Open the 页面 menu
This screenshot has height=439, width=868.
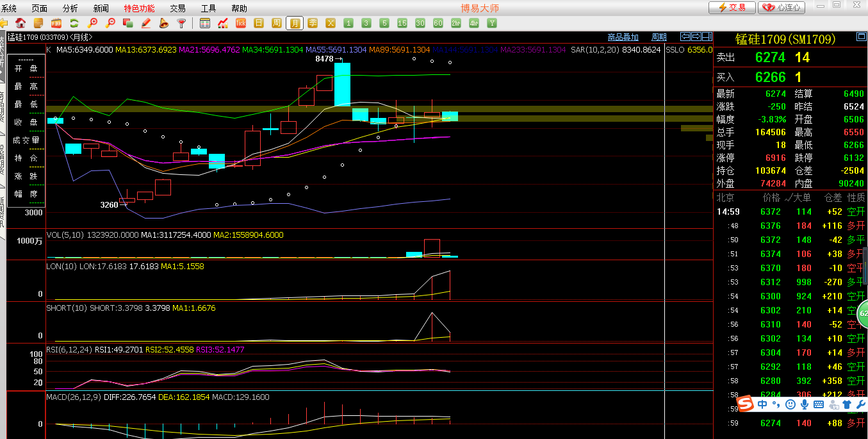(40, 8)
